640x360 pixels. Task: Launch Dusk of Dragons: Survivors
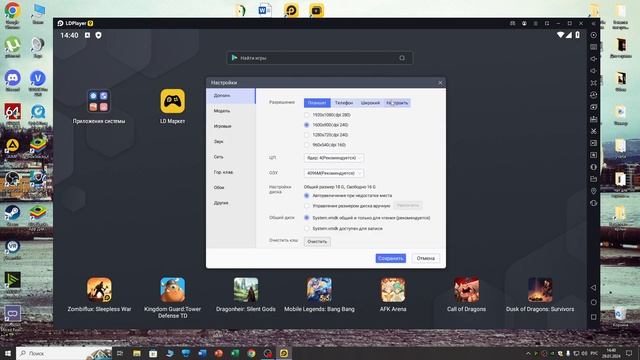pyautogui.click(x=540, y=295)
